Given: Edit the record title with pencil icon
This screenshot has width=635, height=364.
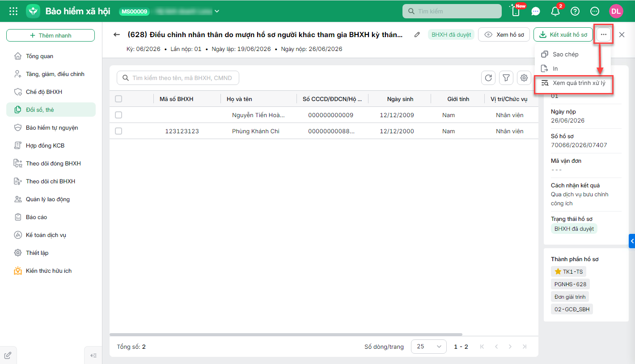Looking at the screenshot, I should (x=417, y=34).
